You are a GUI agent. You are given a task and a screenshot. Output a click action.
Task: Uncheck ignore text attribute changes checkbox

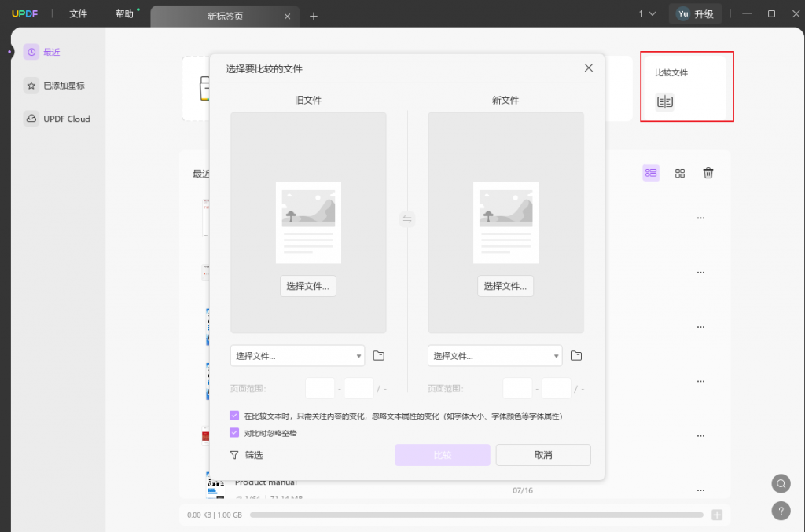[234, 416]
